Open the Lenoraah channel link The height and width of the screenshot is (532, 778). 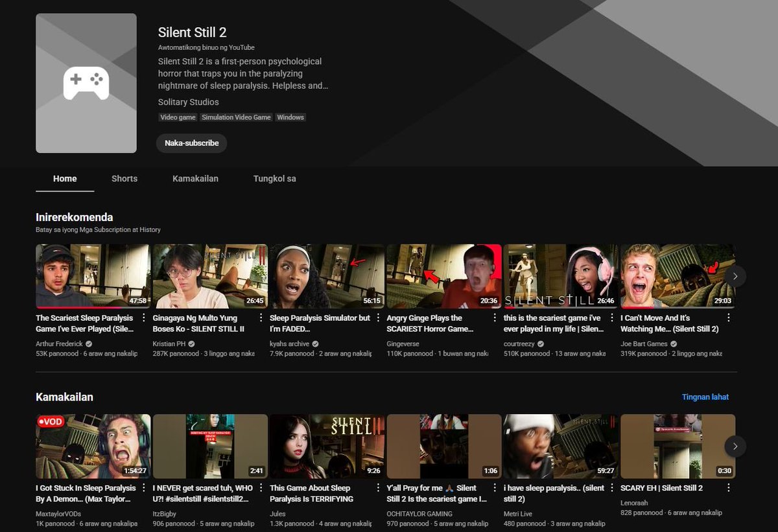(635, 502)
